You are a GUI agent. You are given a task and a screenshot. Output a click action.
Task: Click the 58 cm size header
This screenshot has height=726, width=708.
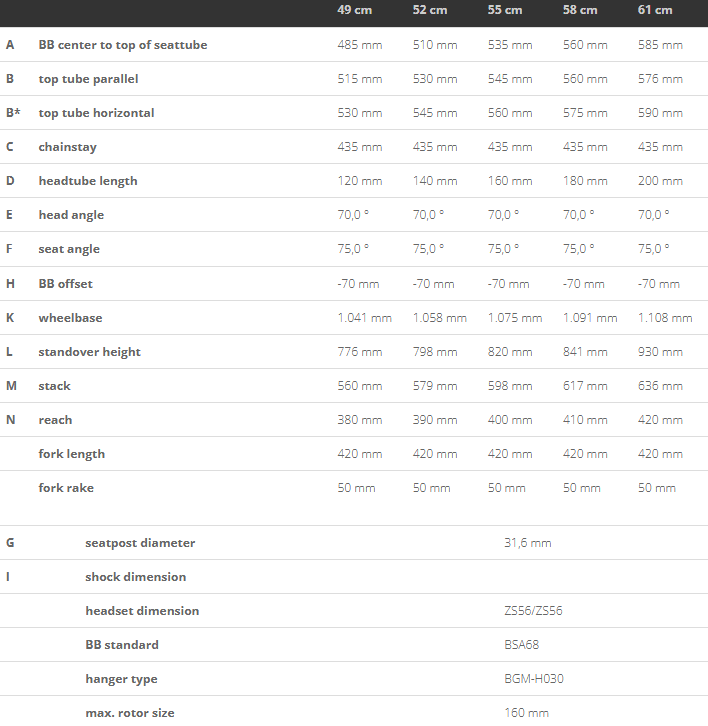[580, 10]
